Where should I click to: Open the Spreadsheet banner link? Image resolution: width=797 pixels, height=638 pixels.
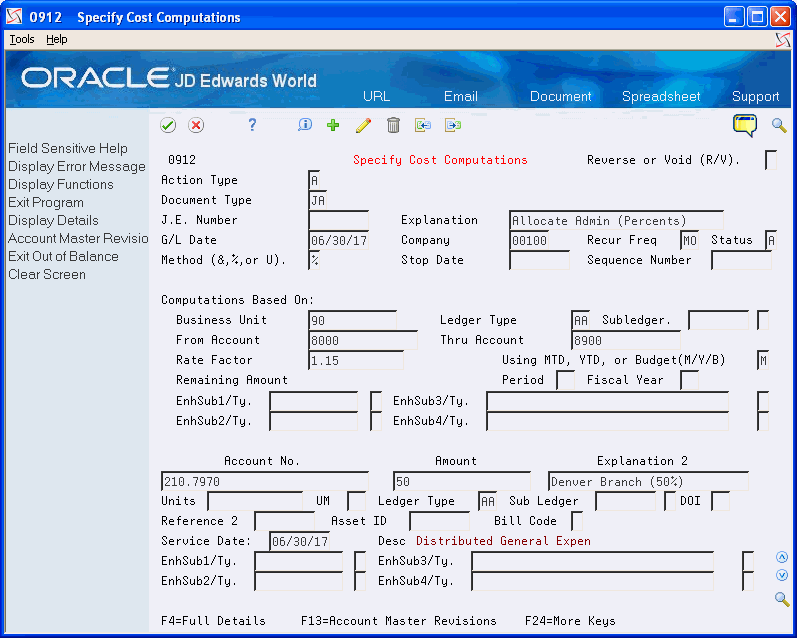pos(661,97)
